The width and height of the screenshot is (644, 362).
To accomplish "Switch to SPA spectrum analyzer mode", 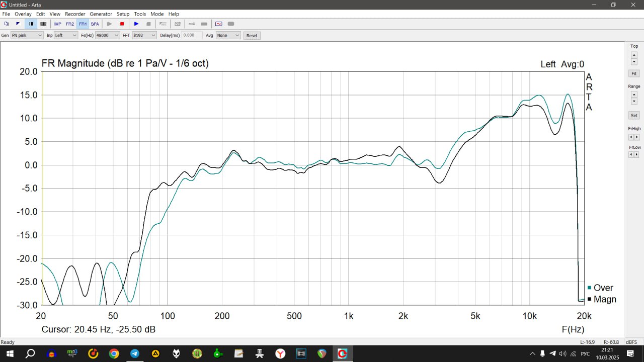I will point(95,24).
